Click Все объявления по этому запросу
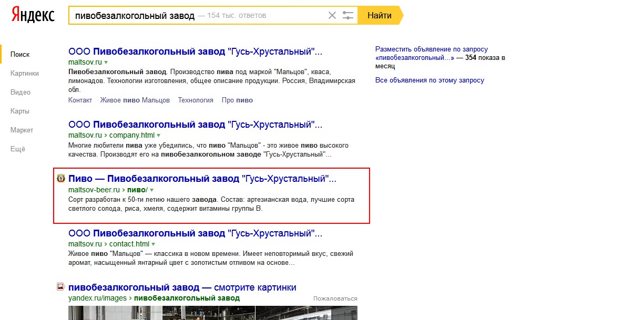644x320 pixels. (x=430, y=80)
